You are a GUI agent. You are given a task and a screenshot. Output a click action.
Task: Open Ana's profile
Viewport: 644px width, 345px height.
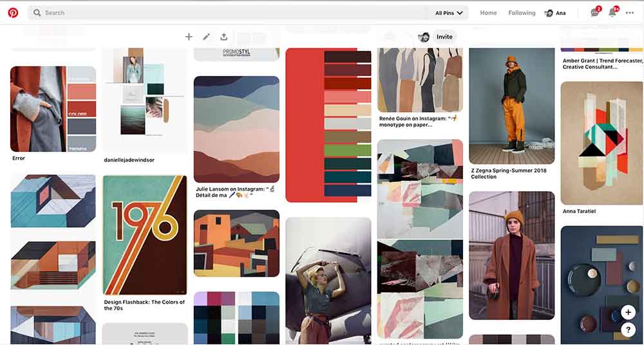pos(555,13)
